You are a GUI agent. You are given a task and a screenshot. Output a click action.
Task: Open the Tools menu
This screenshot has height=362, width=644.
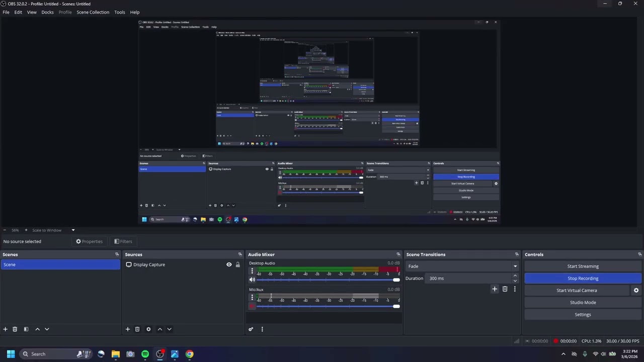119,12
